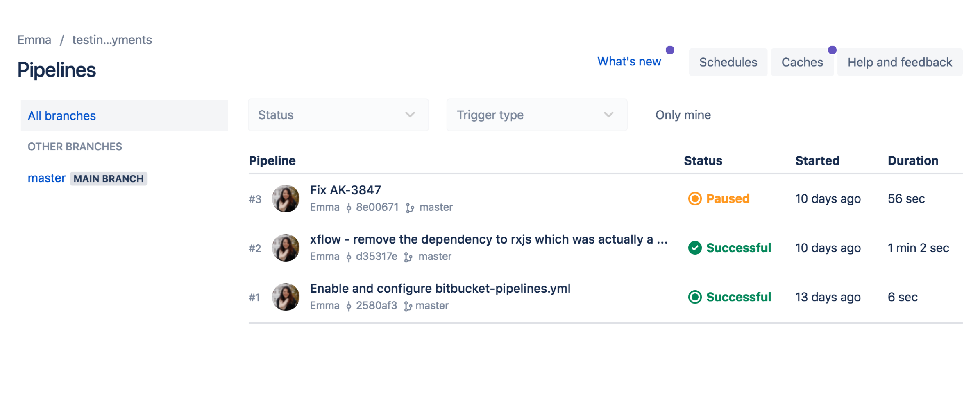980x406 pixels.
Task: Click the green Successful icon for pipeline #1
Action: click(694, 297)
